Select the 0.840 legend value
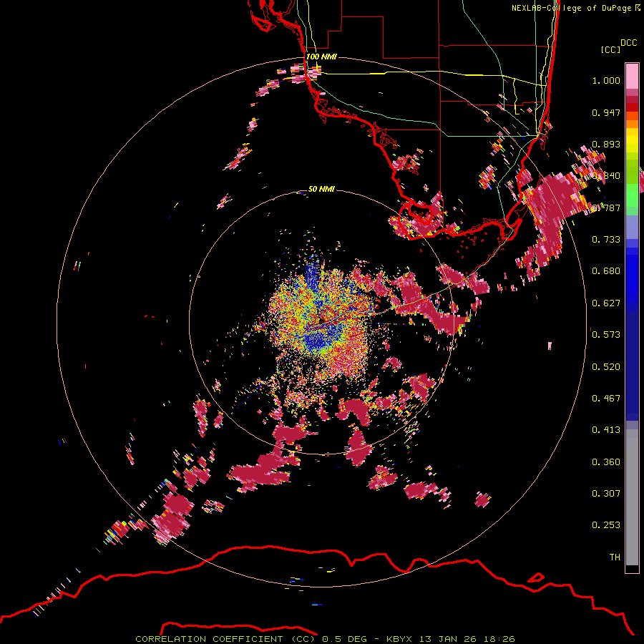The height and width of the screenshot is (644, 644). click(606, 176)
